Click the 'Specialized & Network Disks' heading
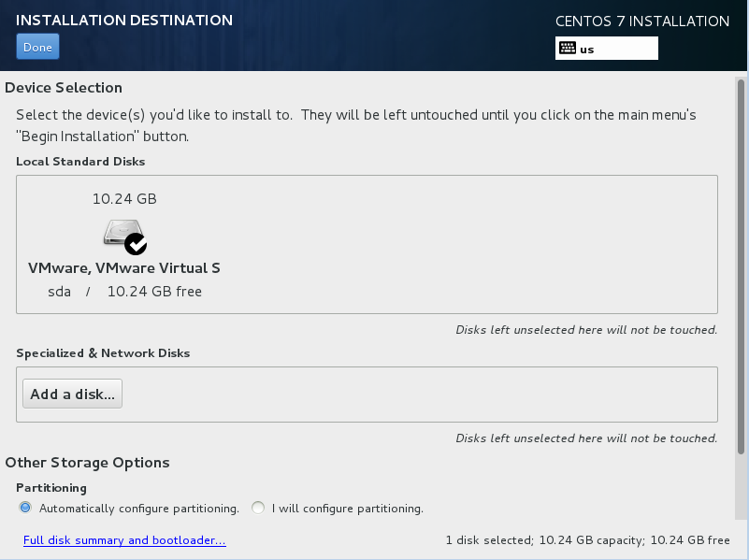Screen dimensions: 749x560 (103, 352)
